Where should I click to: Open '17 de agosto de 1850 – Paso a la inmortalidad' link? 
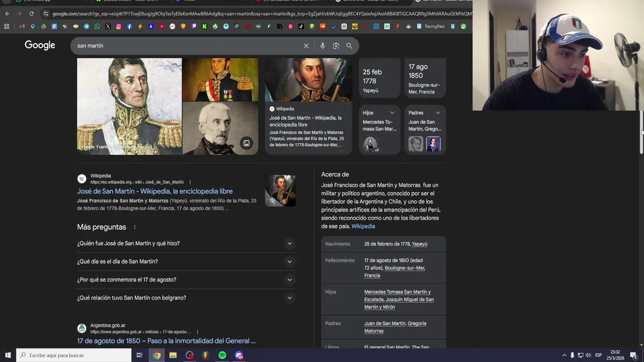click(167, 341)
